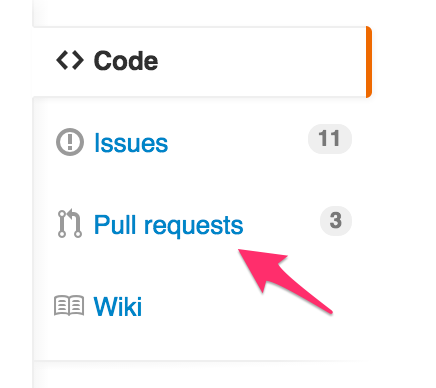This screenshot has height=388, width=436.
Task: Click the Pull requests git-branch icon
Action: click(x=70, y=224)
